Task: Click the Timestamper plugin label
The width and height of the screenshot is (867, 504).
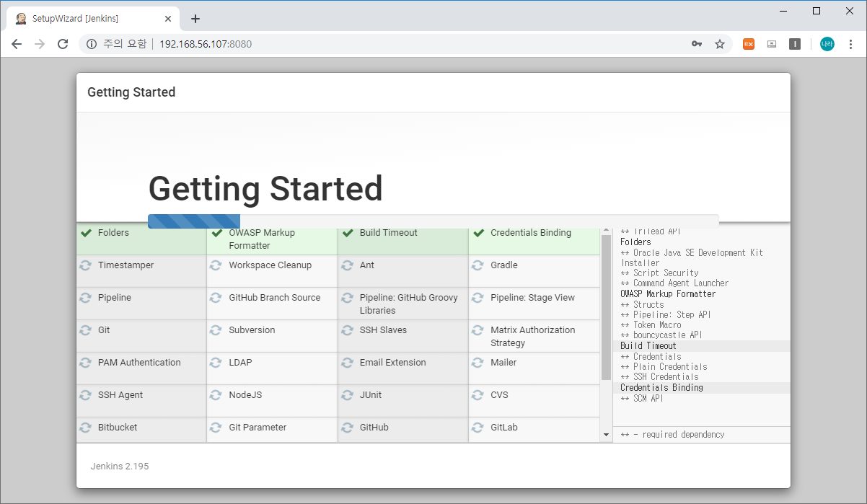Action: tap(126, 265)
